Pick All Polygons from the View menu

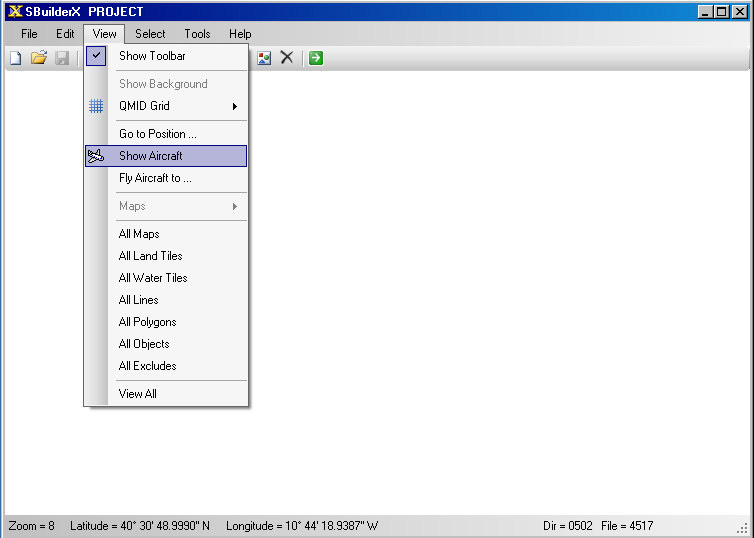[x=147, y=322]
